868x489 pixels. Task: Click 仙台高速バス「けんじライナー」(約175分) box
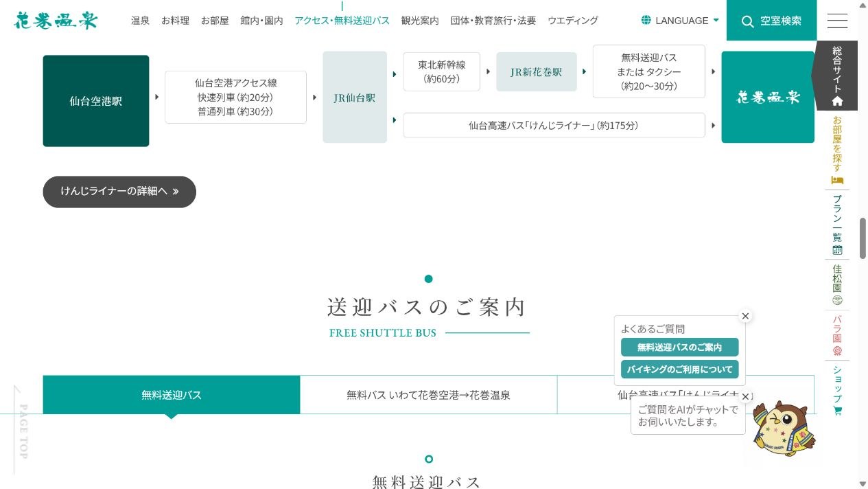click(554, 125)
